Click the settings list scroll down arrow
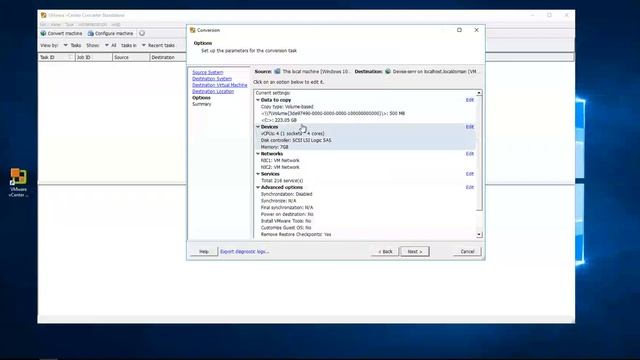 tap(479, 235)
